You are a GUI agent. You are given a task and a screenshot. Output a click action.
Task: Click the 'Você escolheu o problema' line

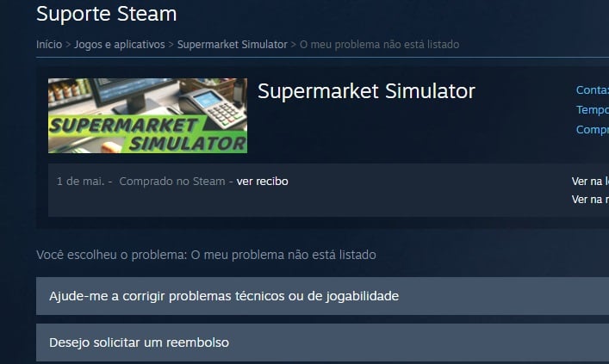pos(206,255)
